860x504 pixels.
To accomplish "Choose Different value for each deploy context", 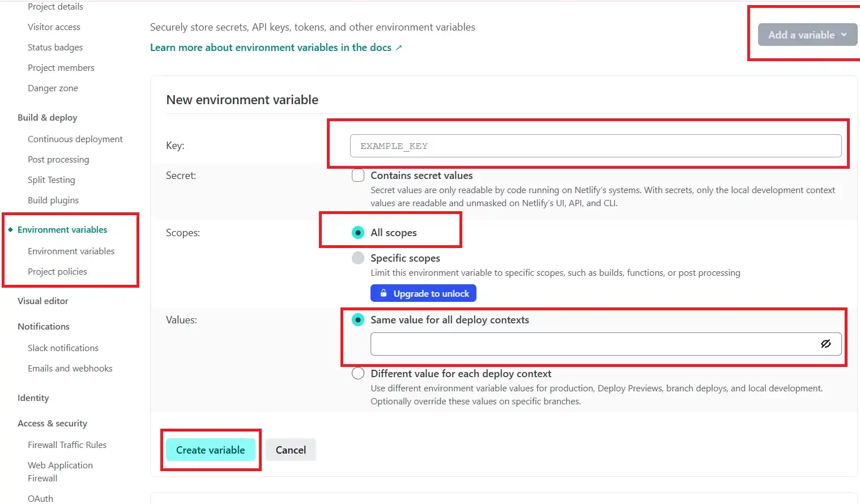I will tap(358, 374).
